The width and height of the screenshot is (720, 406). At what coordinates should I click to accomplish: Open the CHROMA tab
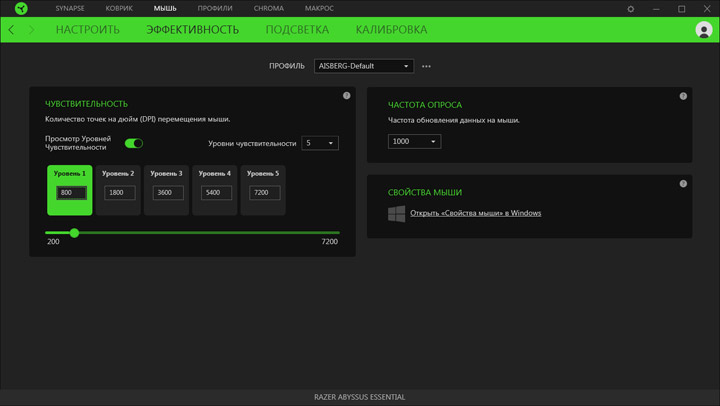269,8
